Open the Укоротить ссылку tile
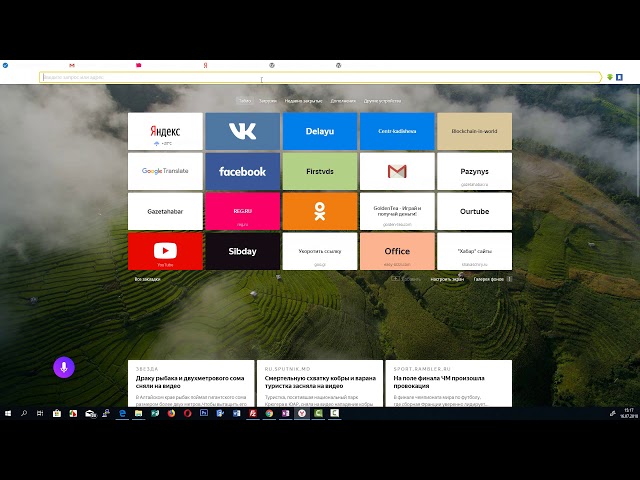640x480 pixels. pos(320,251)
